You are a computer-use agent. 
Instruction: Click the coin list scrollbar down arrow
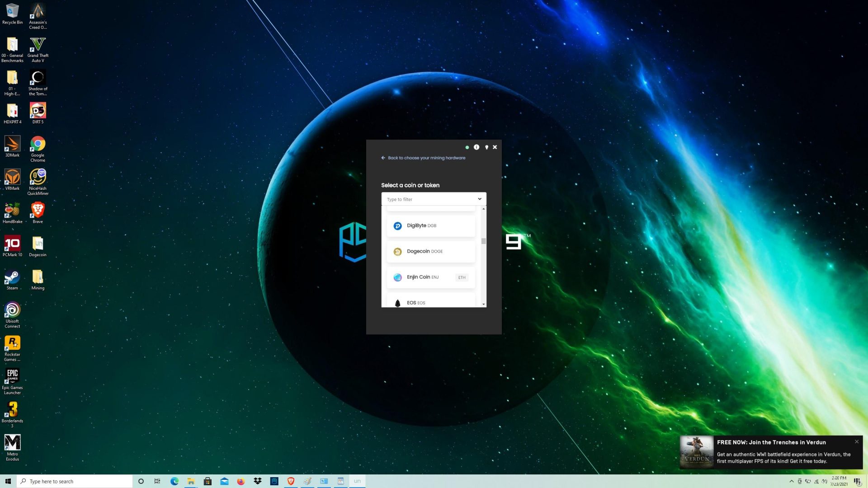tap(484, 305)
